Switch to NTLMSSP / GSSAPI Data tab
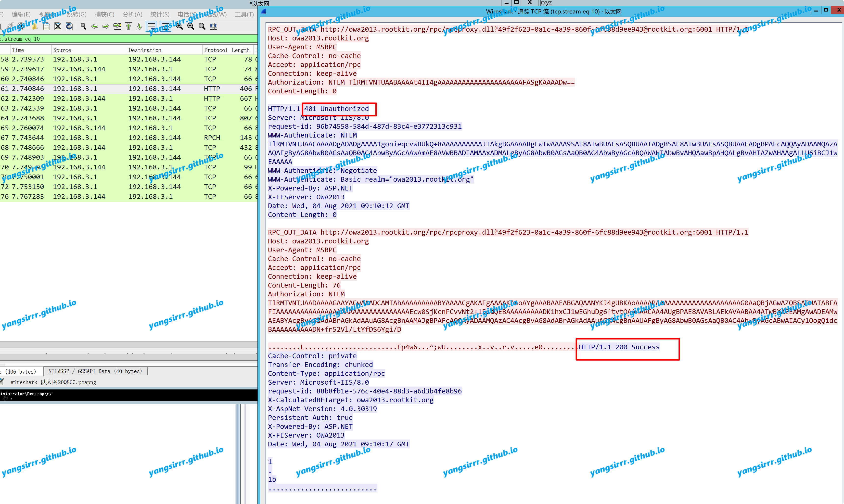The width and height of the screenshot is (844, 504). click(x=95, y=371)
